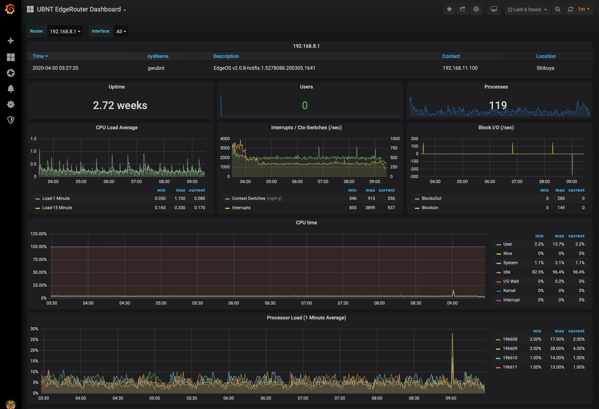Open the Router 192.168.8.1 variable dropdown

[65, 31]
